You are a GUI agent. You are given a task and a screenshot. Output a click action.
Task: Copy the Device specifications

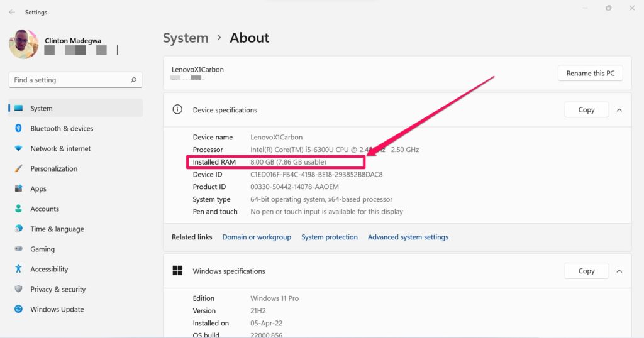click(586, 110)
